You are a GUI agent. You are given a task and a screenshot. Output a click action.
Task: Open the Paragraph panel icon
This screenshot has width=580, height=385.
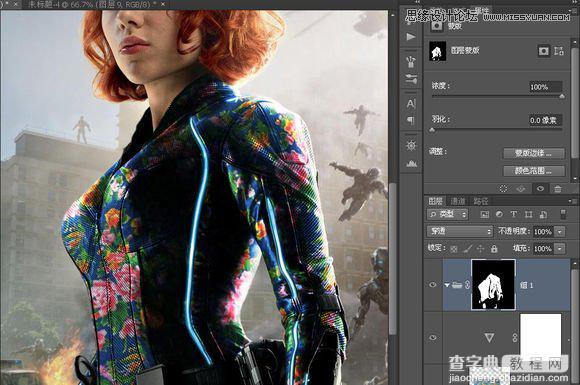pos(411,120)
